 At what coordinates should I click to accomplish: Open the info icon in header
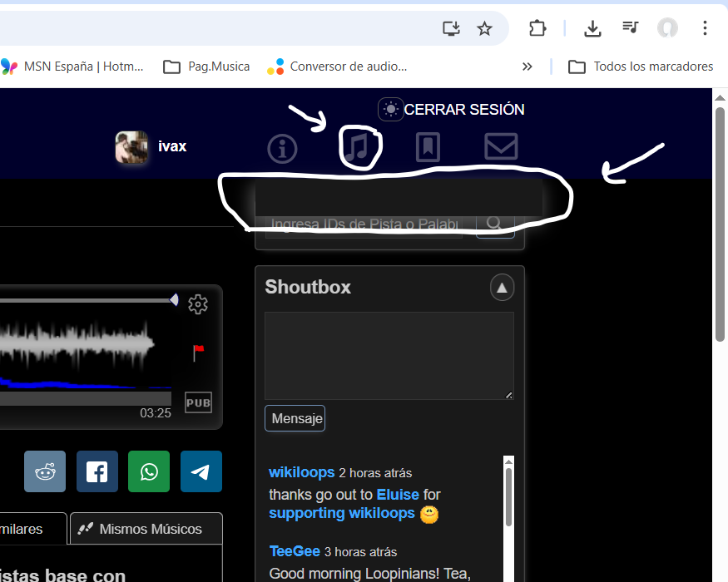(282, 149)
